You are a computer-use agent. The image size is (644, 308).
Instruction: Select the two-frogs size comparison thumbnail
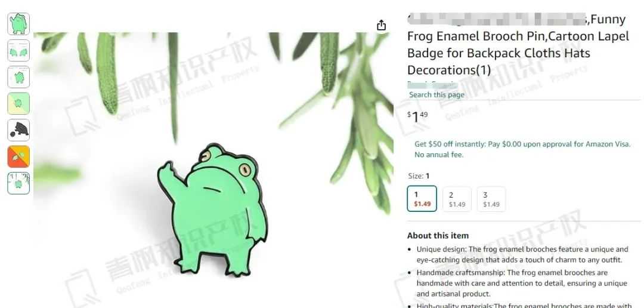[x=18, y=51]
